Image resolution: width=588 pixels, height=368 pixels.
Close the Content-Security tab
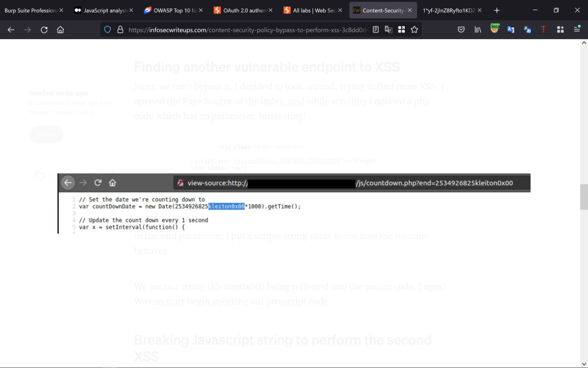(410, 10)
